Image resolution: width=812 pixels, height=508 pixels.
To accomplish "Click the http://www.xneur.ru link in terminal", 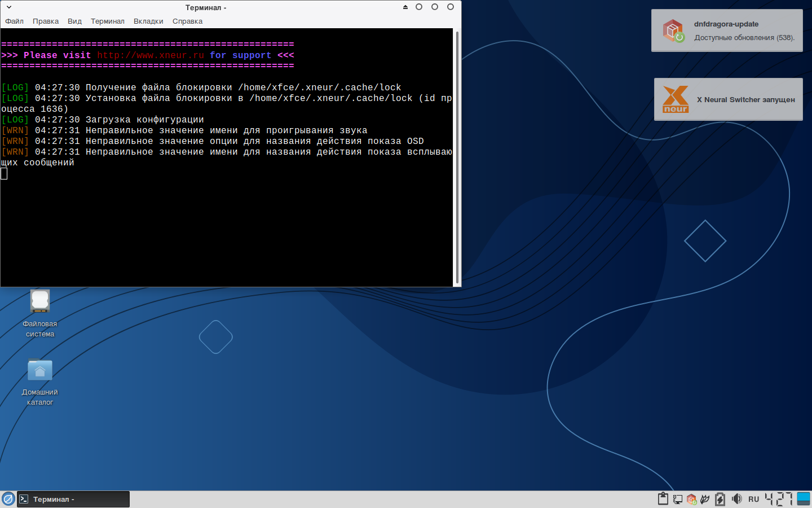I will (x=151, y=55).
